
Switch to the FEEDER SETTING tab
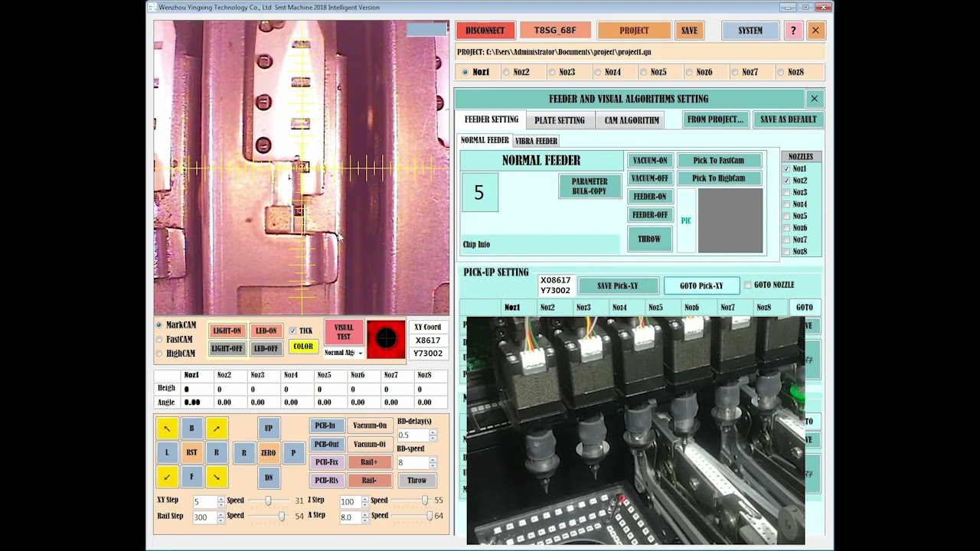(x=492, y=119)
